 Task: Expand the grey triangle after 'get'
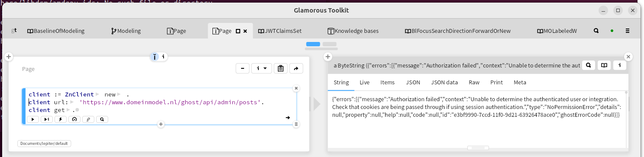68,110
